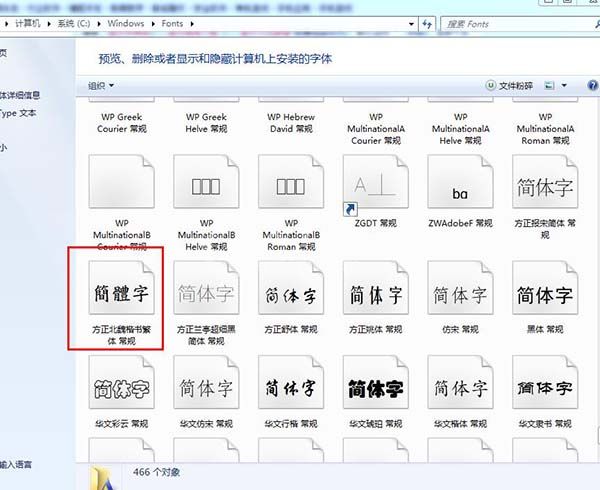Select the 华文行楷 font icon

pyautogui.click(x=291, y=382)
